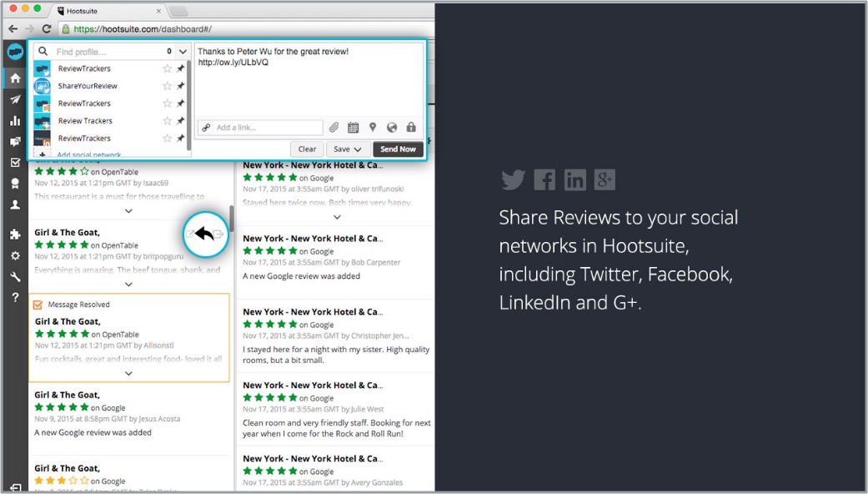Click the globe targeting icon
The width and height of the screenshot is (868, 494).
392,128
